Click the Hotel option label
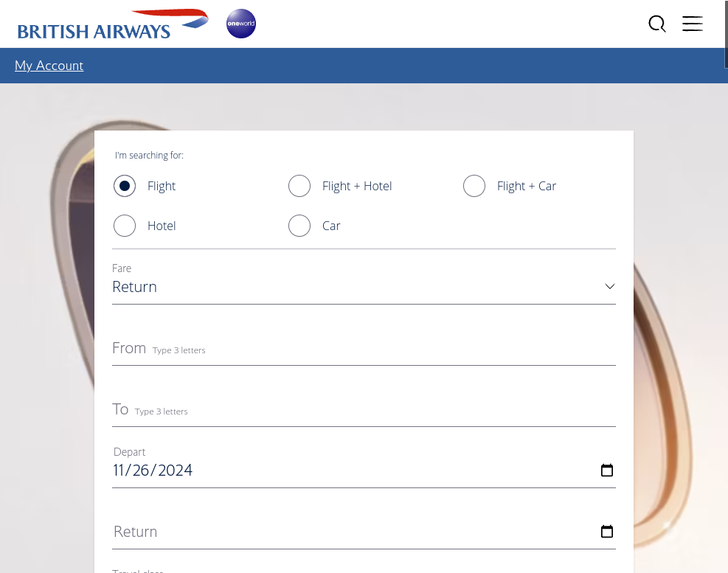The image size is (728, 573). coord(162,226)
